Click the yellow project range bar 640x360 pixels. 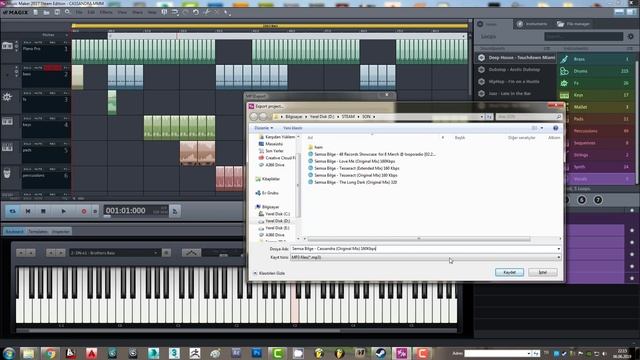tap(270, 26)
